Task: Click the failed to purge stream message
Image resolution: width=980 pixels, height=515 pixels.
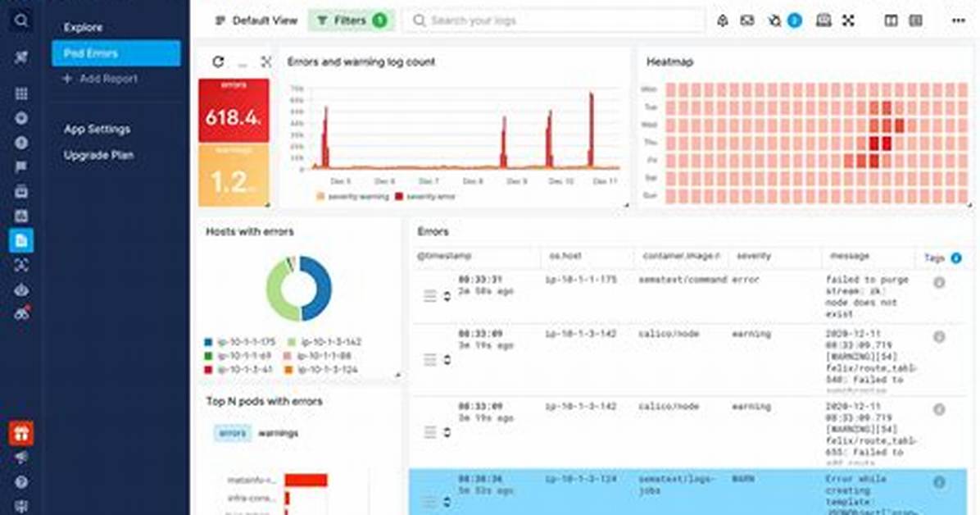Action: click(867, 297)
